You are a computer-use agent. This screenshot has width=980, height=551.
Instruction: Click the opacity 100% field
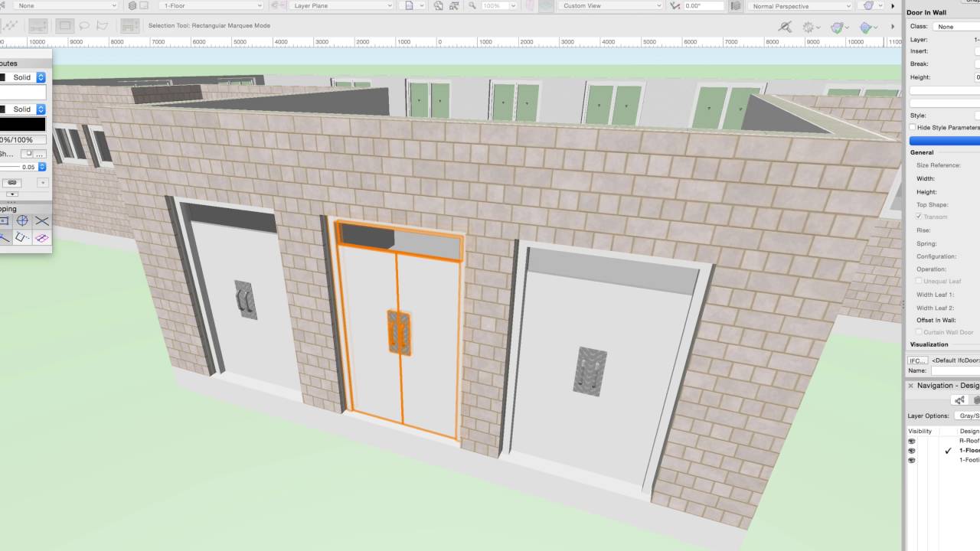[23, 140]
